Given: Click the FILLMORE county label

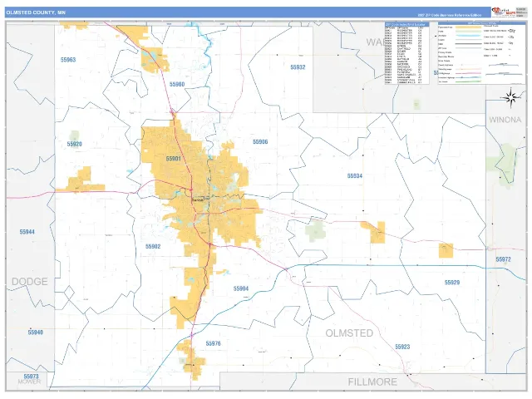Looking at the screenshot, I should click(372, 382).
